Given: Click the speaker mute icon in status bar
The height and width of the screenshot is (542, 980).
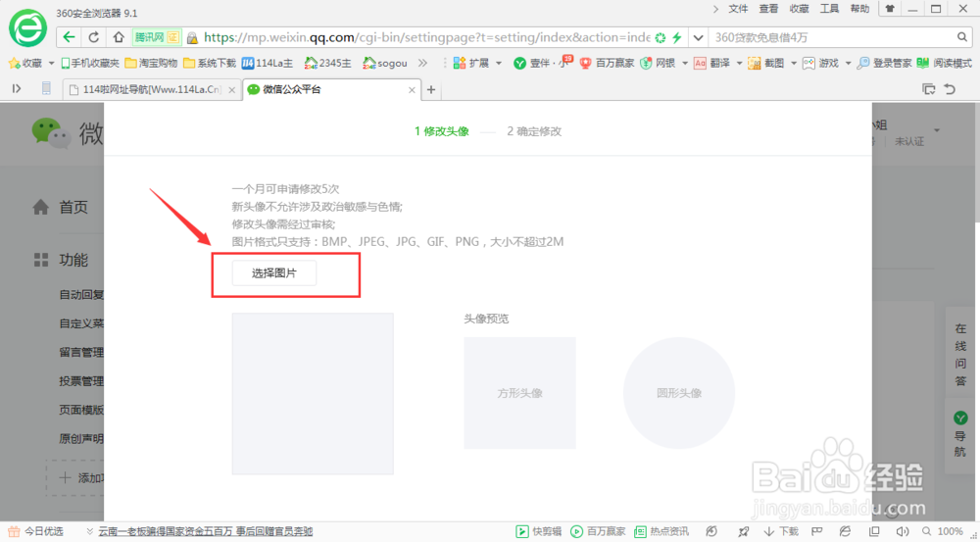Looking at the screenshot, I should (903, 531).
